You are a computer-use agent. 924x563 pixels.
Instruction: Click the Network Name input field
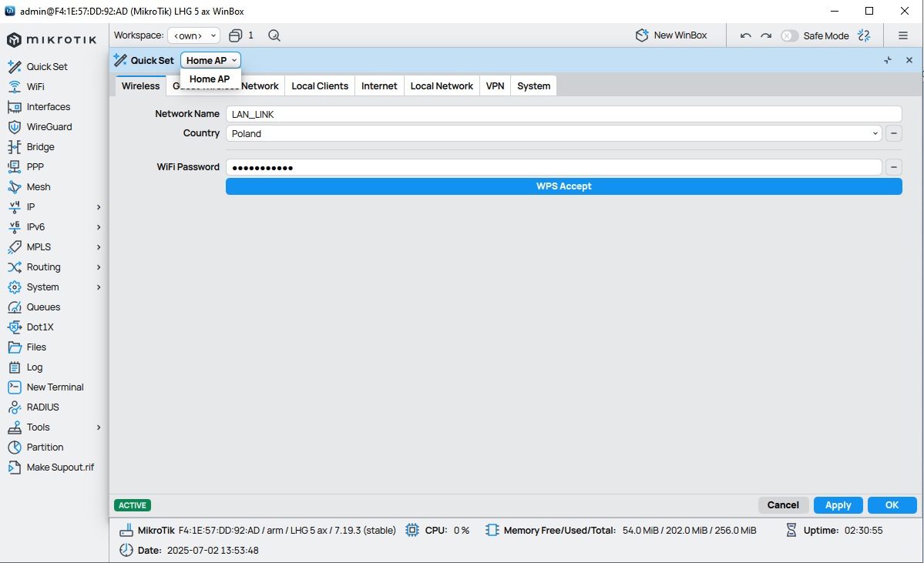click(564, 114)
